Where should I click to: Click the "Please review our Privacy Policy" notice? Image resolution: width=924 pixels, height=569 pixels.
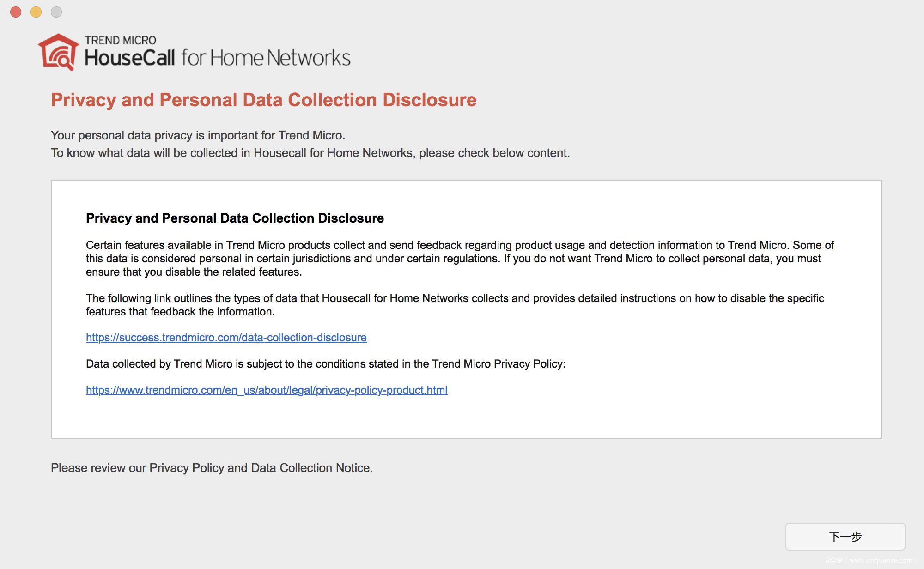click(x=212, y=468)
